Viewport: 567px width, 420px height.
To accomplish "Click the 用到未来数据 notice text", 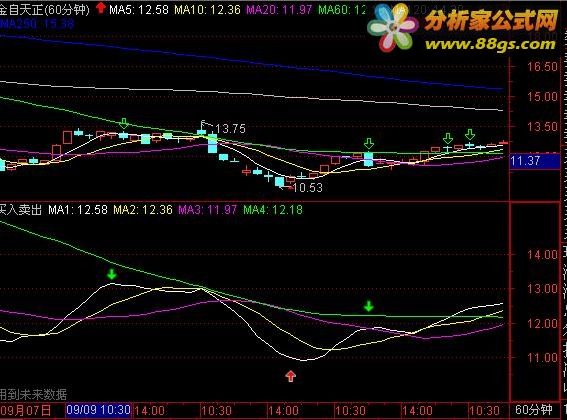I will [x=33, y=394].
